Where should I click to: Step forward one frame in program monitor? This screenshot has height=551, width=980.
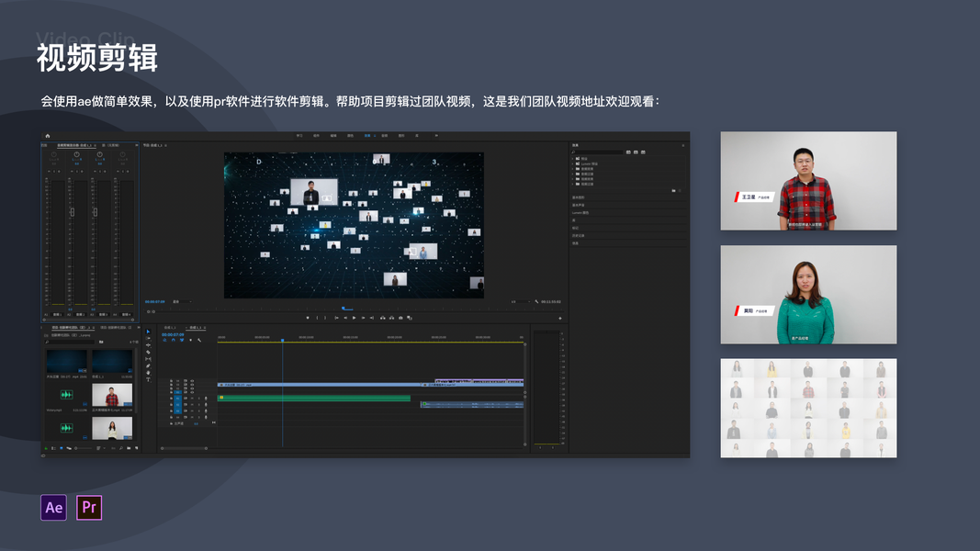363,318
